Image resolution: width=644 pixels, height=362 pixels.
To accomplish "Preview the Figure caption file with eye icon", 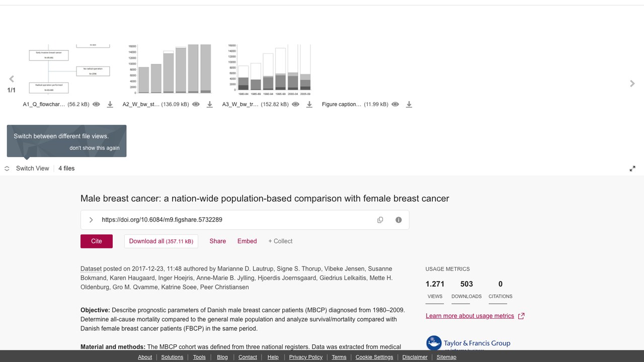I will (395, 105).
